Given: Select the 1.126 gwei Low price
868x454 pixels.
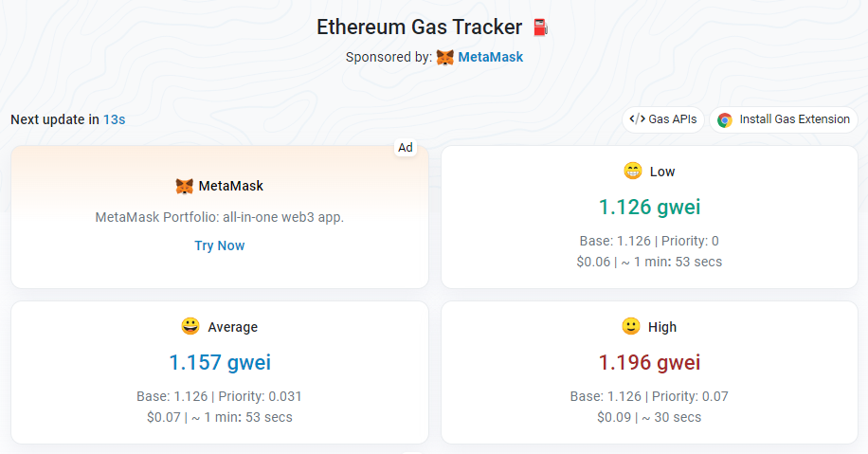Looking at the screenshot, I should tap(649, 207).
